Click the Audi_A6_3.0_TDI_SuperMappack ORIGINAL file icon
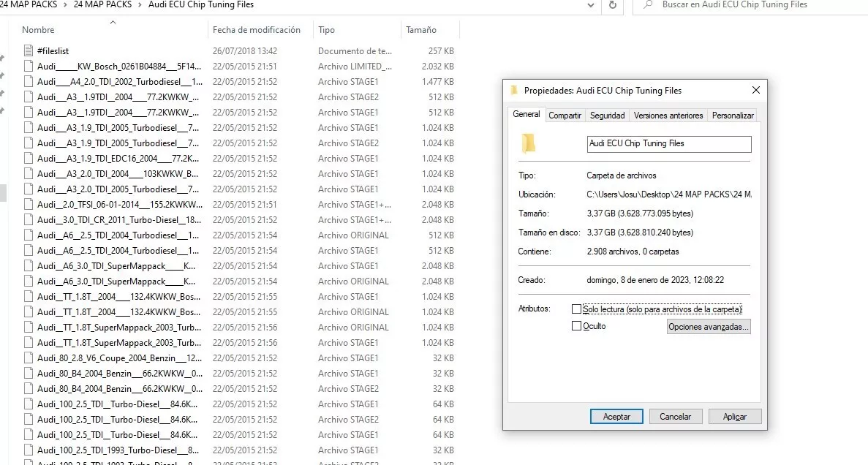868x465 pixels. pyautogui.click(x=29, y=281)
